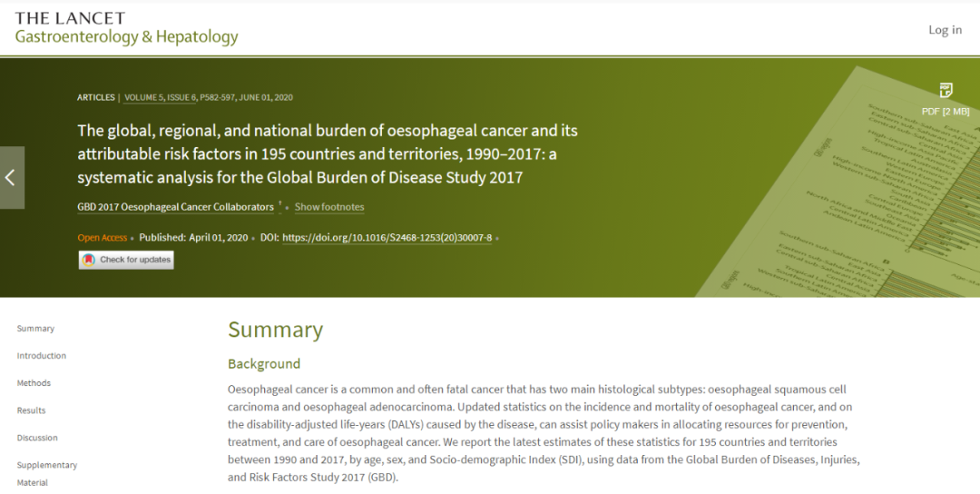This screenshot has height=494, width=980.
Task: Go to Methods section
Action: pos(34,382)
